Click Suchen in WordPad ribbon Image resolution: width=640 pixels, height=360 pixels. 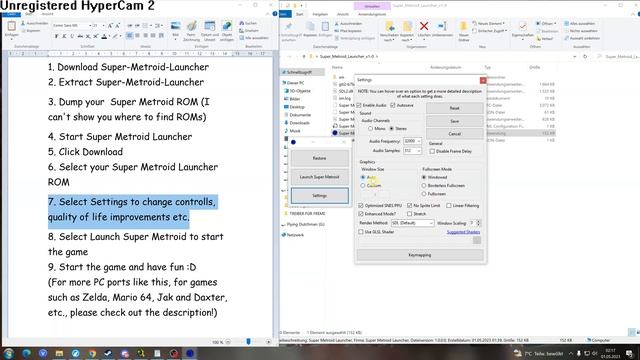coord(249,23)
